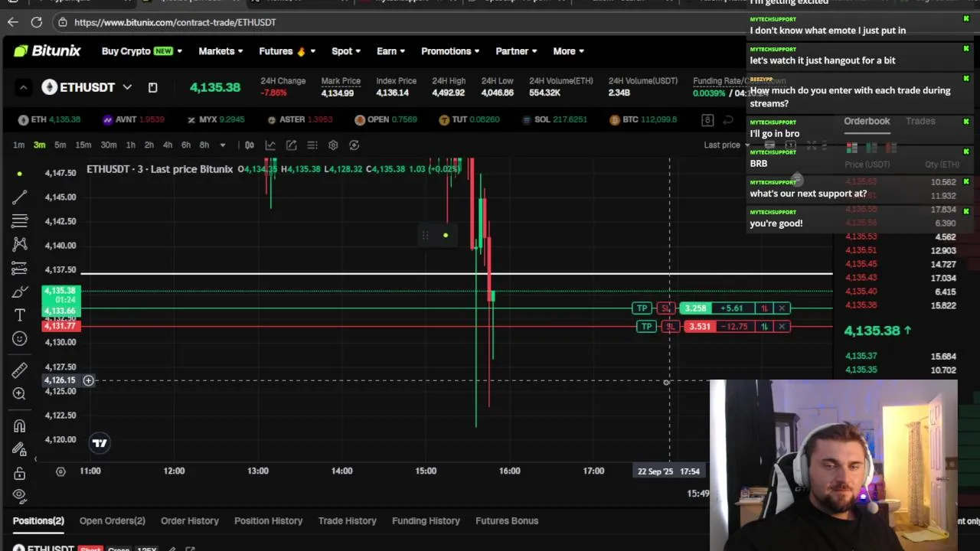Image resolution: width=980 pixels, height=551 pixels.
Task: Switch to Order History tab
Action: point(190,520)
